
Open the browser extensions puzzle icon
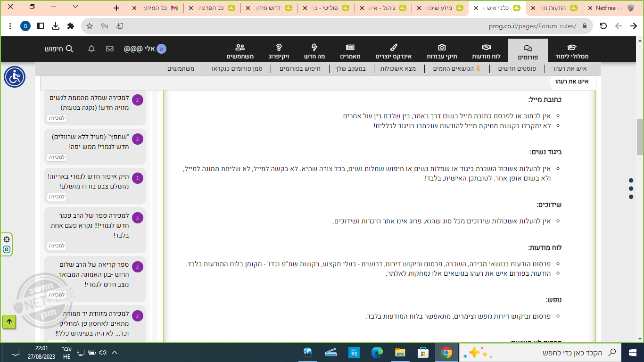pyautogui.click(x=71, y=26)
